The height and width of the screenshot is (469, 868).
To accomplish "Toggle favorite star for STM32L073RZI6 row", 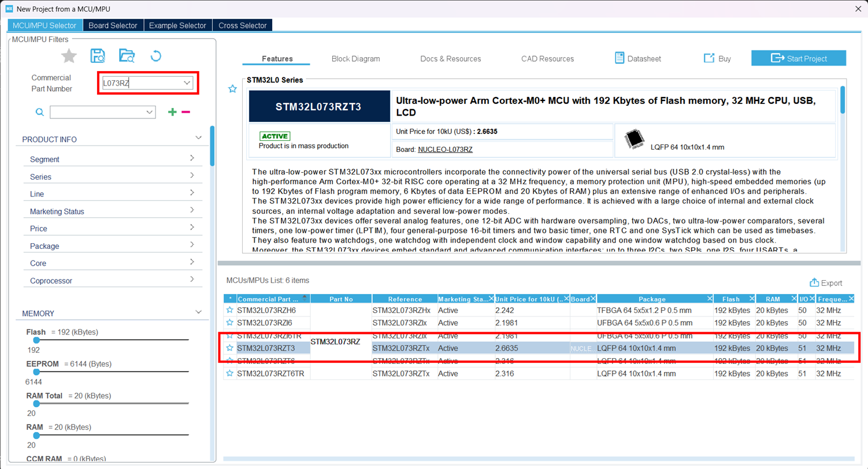I will [x=230, y=322].
